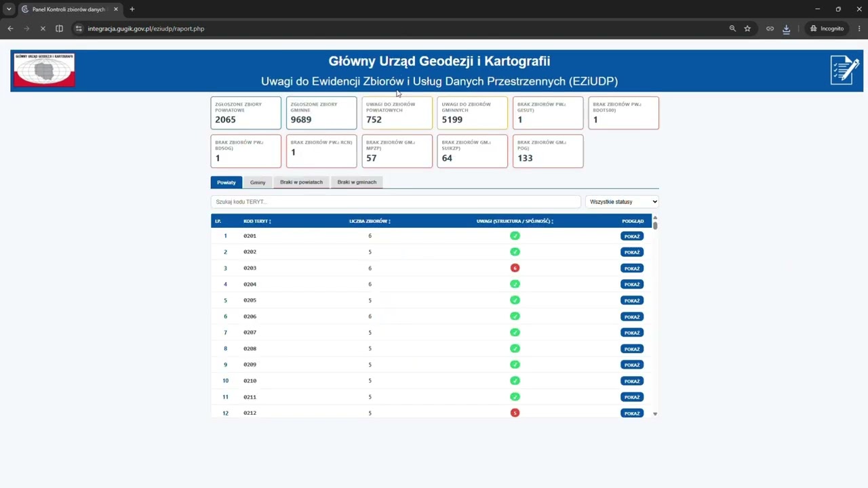Show details for row 0208
The image size is (868, 488).
point(632,349)
